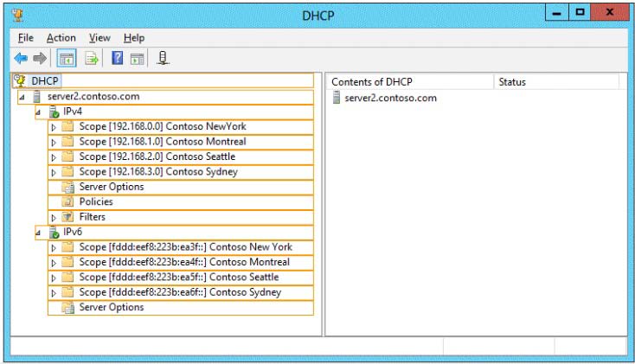Click the Contoso Sydney IPv4 scope folder icon
This screenshot has height=364, width=635.
click(67, 172)
